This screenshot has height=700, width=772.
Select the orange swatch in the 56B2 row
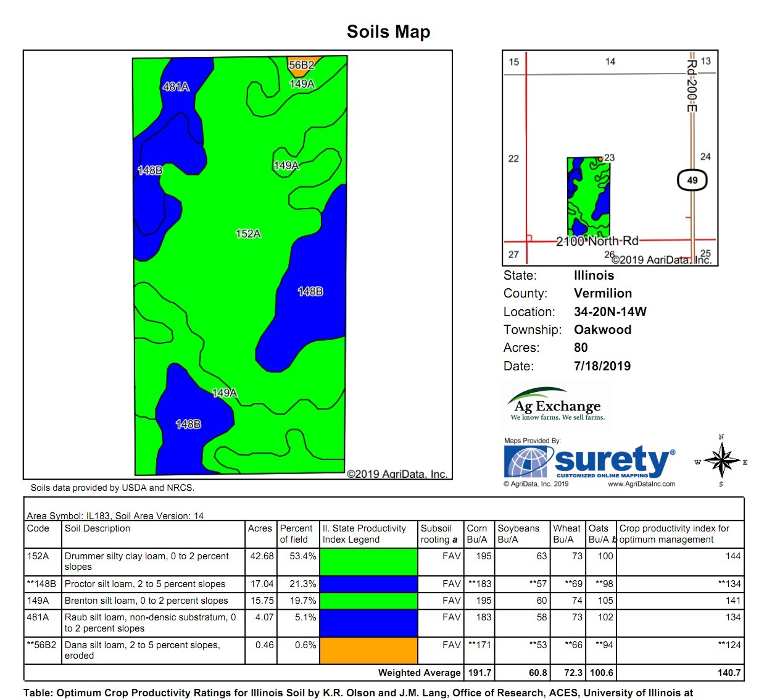click(x=368, y=651)
